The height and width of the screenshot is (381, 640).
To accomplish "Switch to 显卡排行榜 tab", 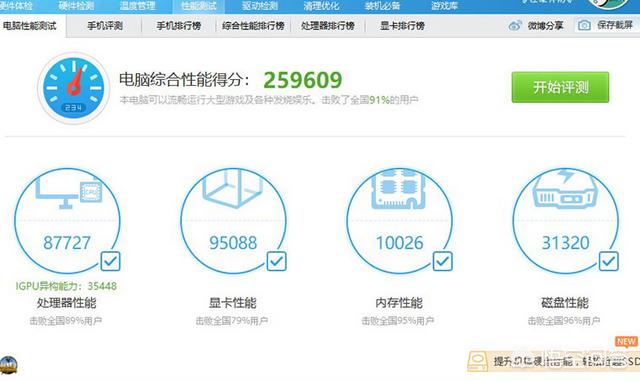I will tap(402, 26).
